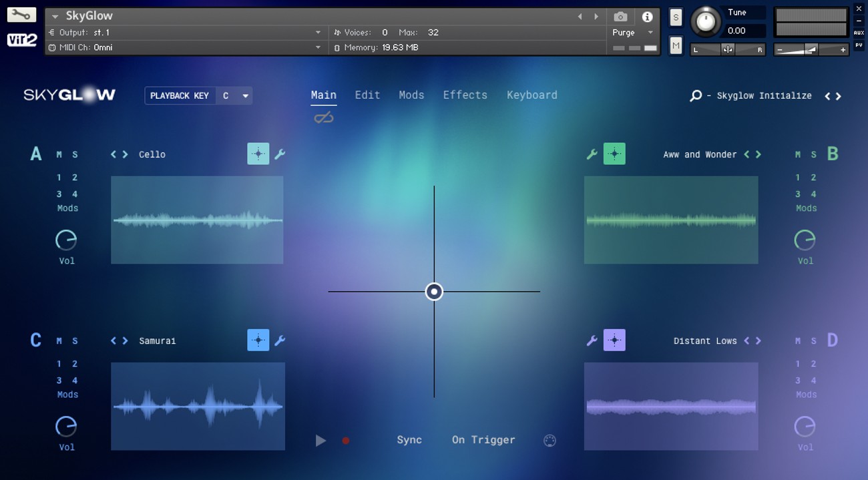868x480 pixels.
Task: Open the Playback Key dropdown
Action: pos(235,95)
